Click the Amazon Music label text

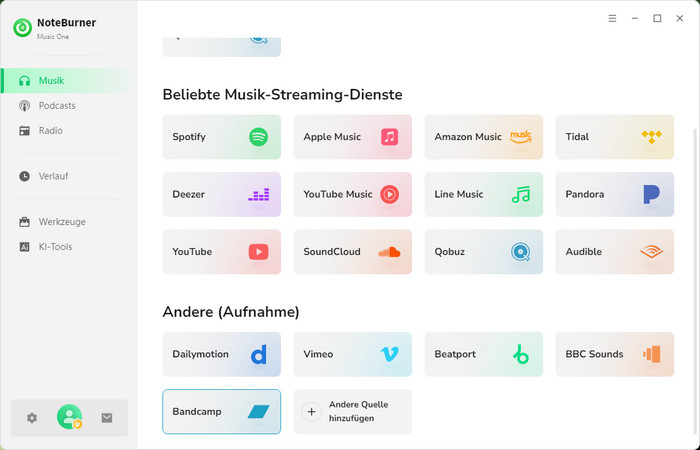[x=468, y=137]
